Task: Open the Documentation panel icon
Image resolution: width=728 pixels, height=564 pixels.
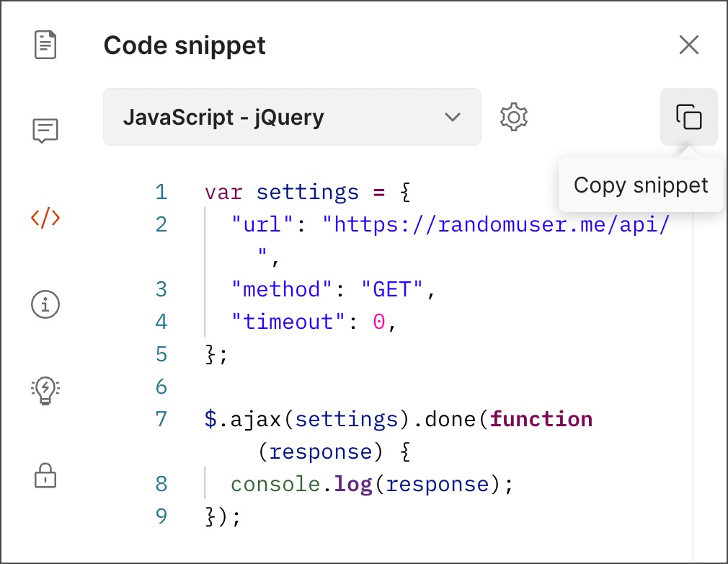Action: (x=45, y=44)
